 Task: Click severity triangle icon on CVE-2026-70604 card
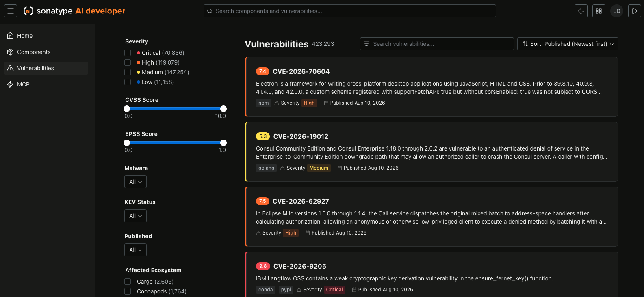pos(277,103)
